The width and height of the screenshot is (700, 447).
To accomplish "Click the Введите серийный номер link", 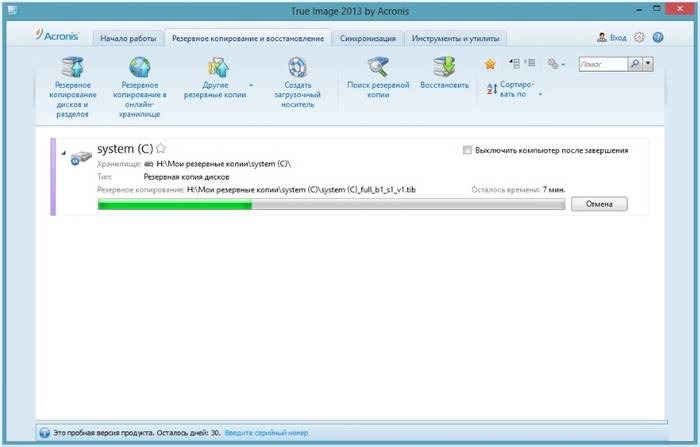I will [266, 433].
